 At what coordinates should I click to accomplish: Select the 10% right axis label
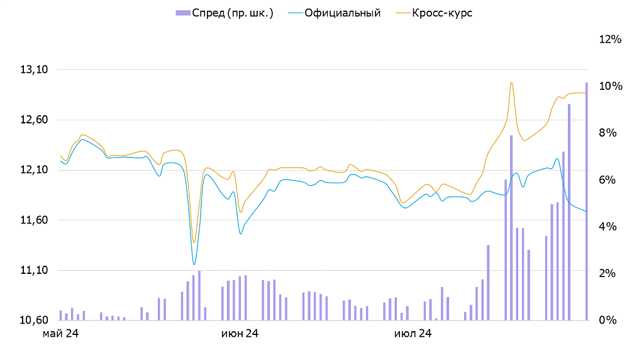point(610,86)
